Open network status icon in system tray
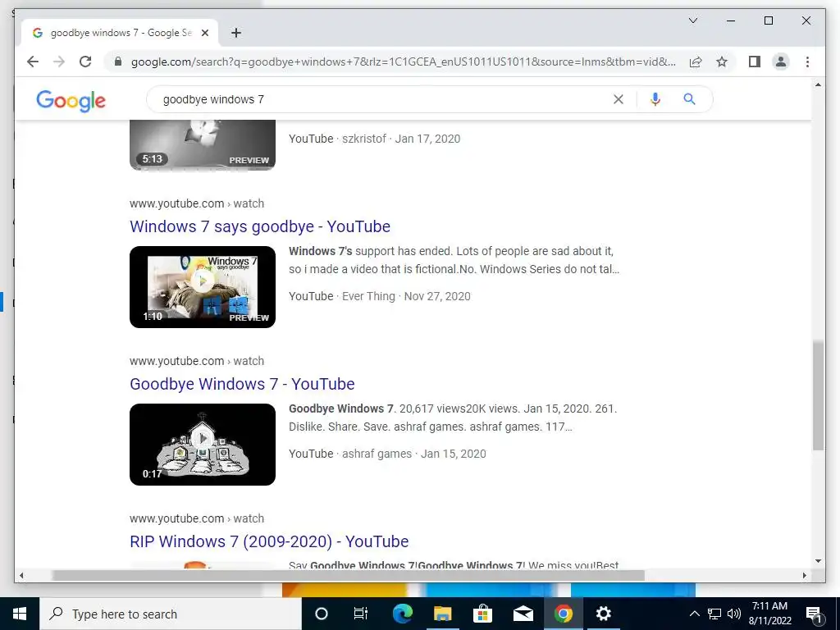This screenshot has height=630, width=840. click(714, 614)
